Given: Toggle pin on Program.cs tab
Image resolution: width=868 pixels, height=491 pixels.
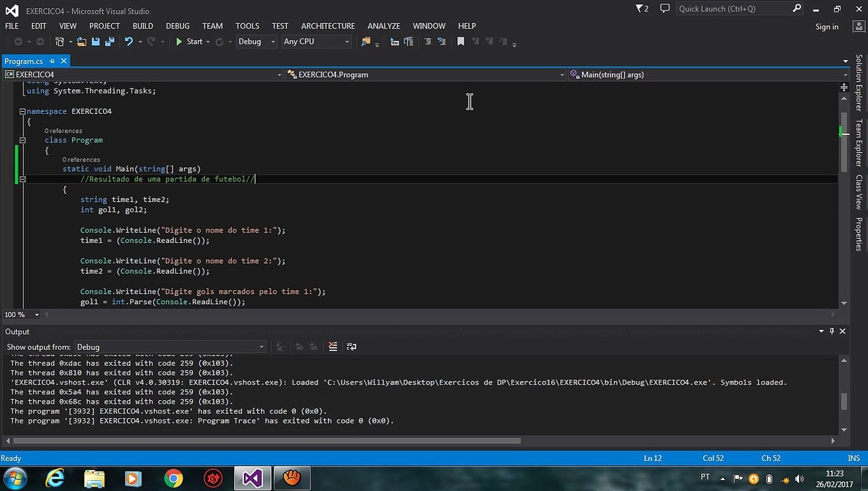Looking at the screenshot, I should point(52,61).
